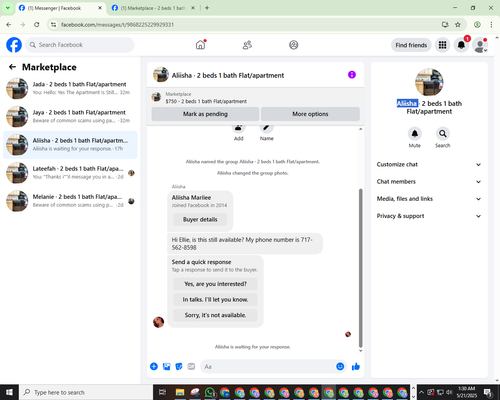Open the Groups/profile circle icon in navigation
500x400 pixels.
(294, 45)
